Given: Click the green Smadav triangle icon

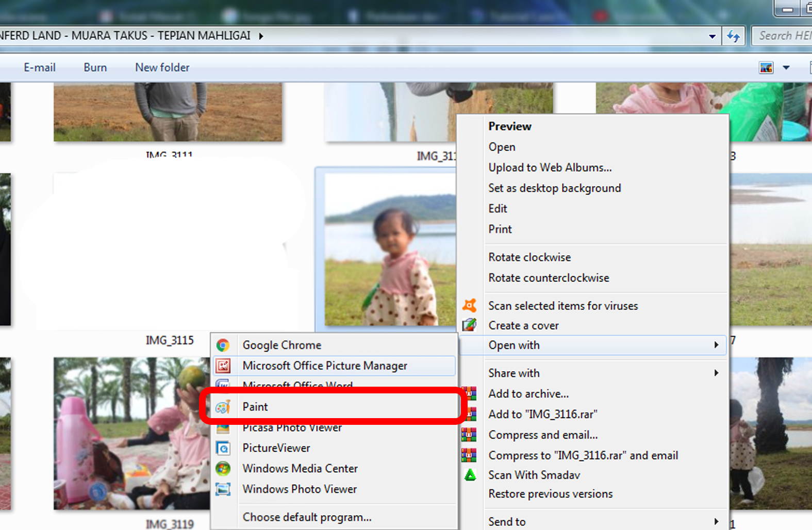Looking at the screenshot, I should pyautogui.click(x=470, y=475).
